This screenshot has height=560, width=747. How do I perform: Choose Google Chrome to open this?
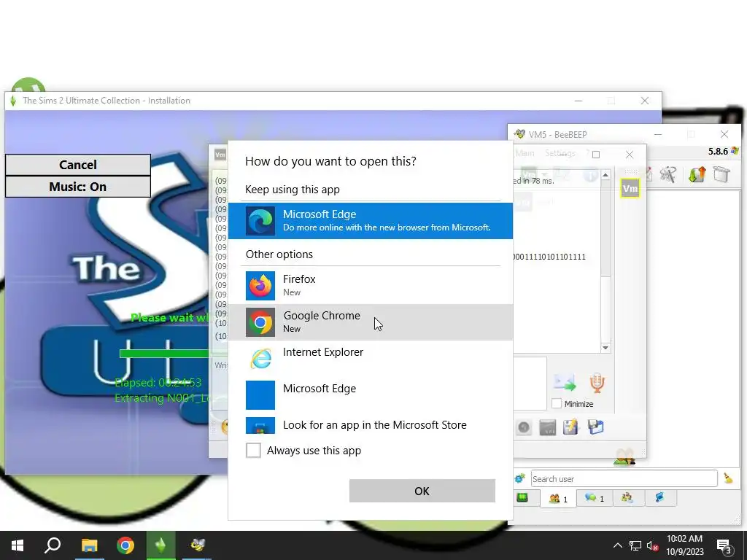click(370, 322)
